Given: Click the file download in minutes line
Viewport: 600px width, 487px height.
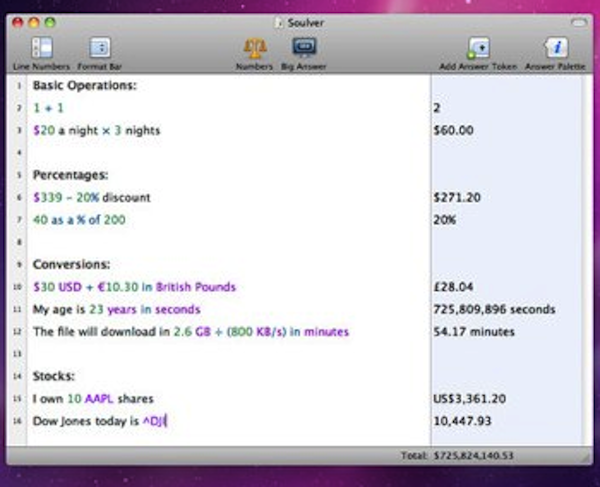Looking at the screenshot, I should click(191, 332).
